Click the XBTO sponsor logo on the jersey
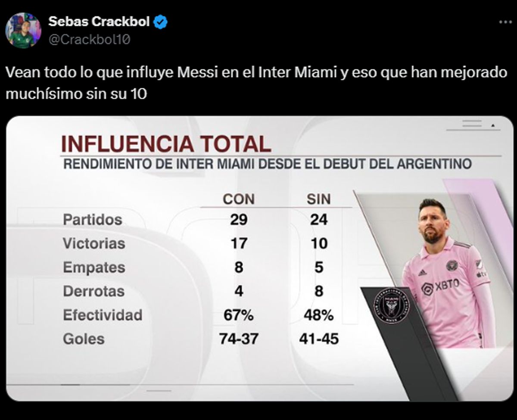Image resolution: width=517 pixels, height=420 pixels. pyautogui.click(x=440, y=286)
